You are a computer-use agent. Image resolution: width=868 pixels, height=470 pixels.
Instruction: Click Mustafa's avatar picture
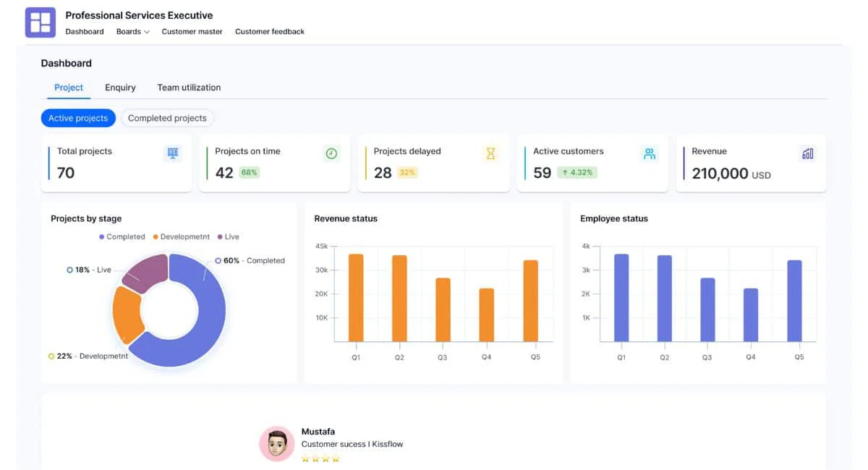[x=277, y=443]
